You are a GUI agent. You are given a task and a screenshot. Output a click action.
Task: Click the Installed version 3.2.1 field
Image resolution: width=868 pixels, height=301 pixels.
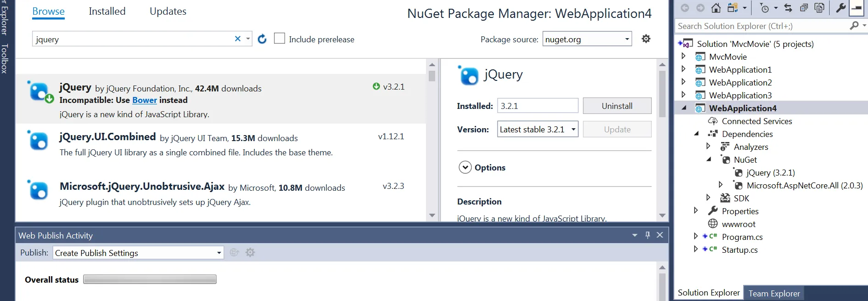538,106
